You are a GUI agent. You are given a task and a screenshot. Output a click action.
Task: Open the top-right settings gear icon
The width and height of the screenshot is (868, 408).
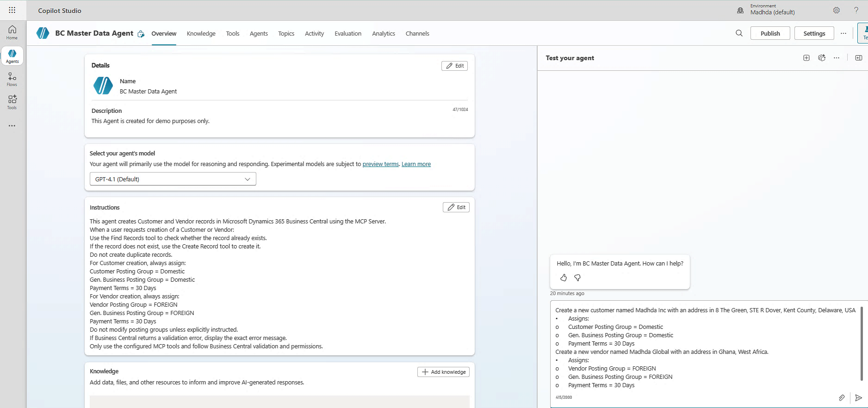click(x=837, y=10)
